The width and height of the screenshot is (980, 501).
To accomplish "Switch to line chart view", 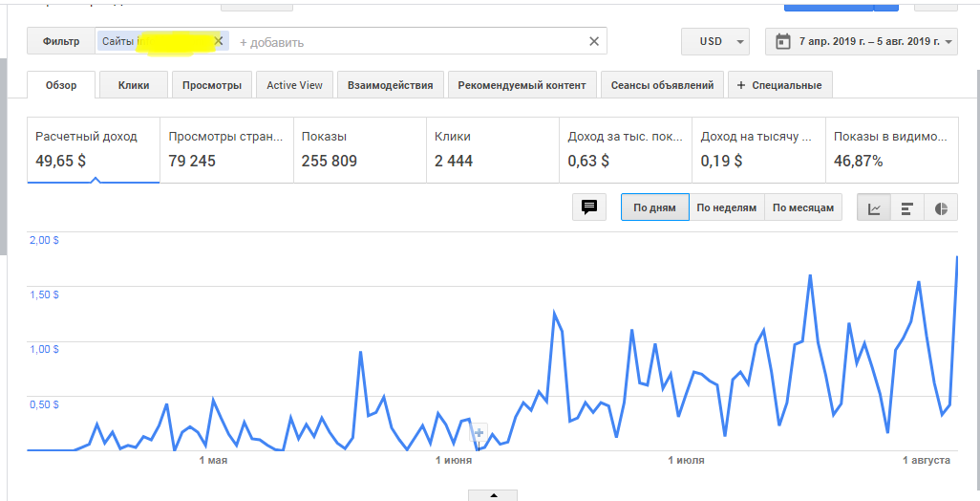I will [x=874, y=207].
